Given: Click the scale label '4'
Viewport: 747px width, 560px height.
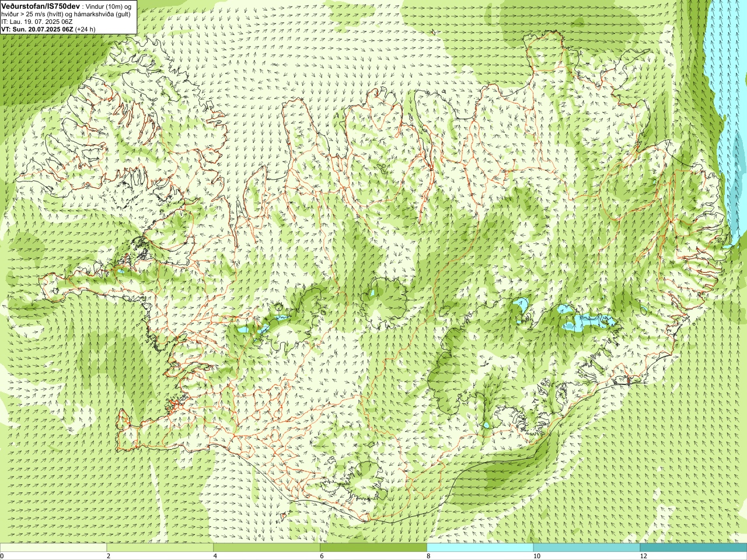Looking at the screenshot, I should (x=215, y=556).
